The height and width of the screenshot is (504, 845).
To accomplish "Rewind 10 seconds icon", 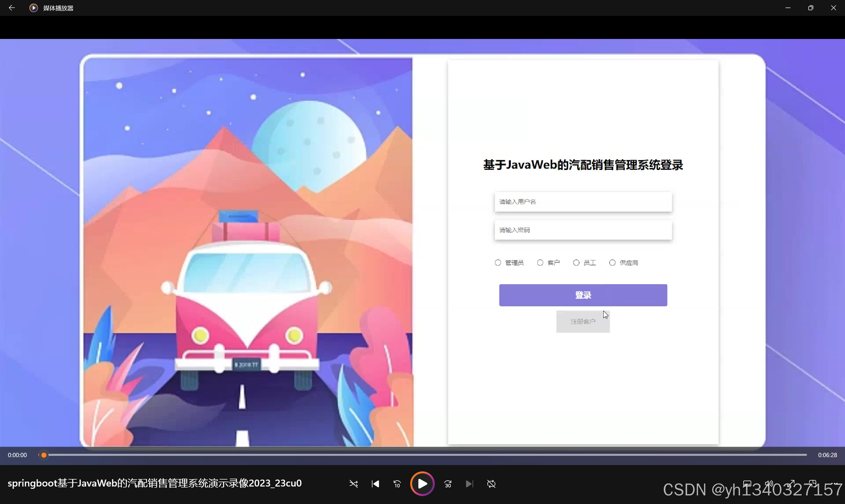I will pyautogui.click(x=397, y=484).
